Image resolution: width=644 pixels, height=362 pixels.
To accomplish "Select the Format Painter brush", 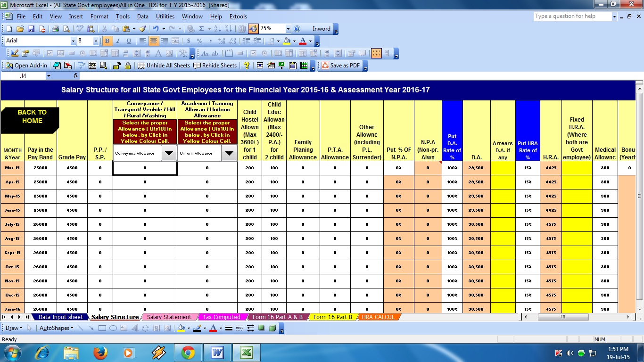I will [142, 29].
